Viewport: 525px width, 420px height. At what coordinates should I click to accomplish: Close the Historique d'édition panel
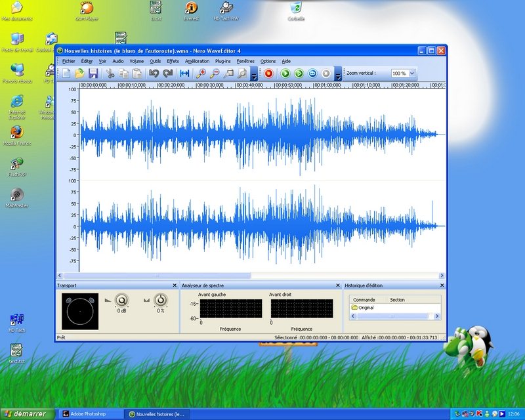442,285
